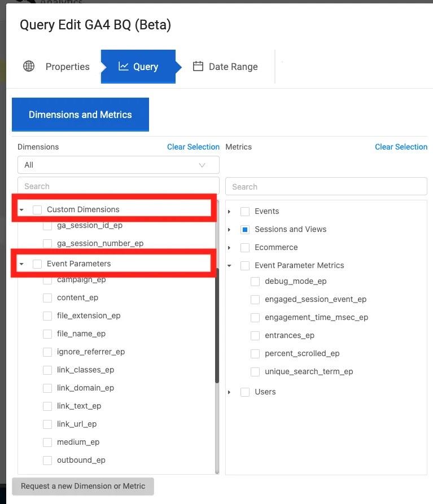This screenshot has width=433, height=504.
Task: Open the Properties tab
Action: click(x=67, y=67)
